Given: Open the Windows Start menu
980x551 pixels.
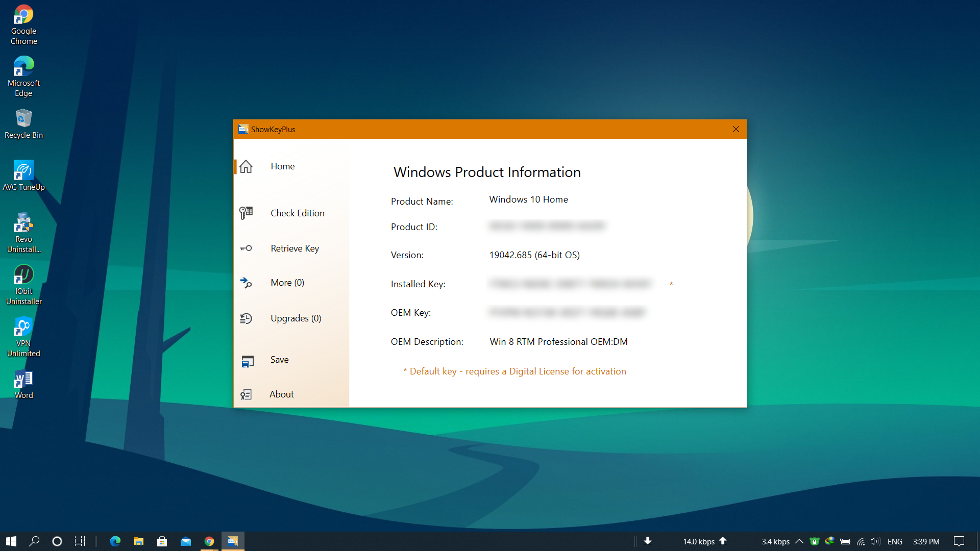Looking at the screenshot, I should 11,541.
